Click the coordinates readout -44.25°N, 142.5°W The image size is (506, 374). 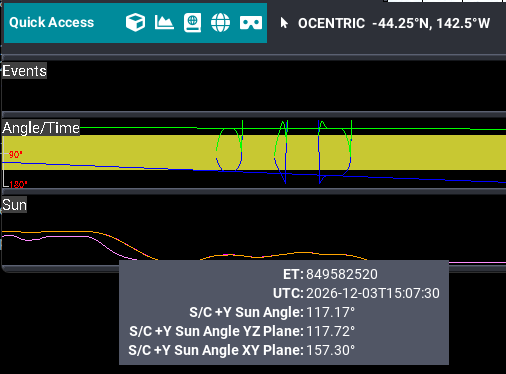[x=431, y=23]
